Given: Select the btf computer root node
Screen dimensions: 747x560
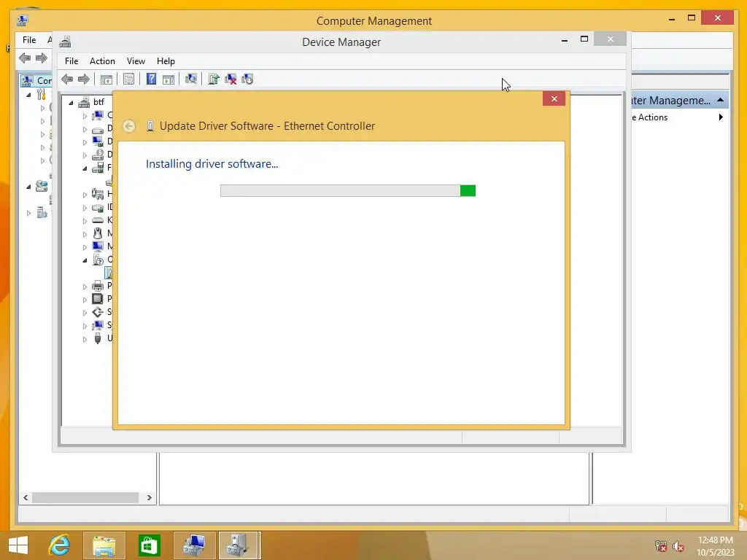Looking at the screenshot, I should point(98,102).
